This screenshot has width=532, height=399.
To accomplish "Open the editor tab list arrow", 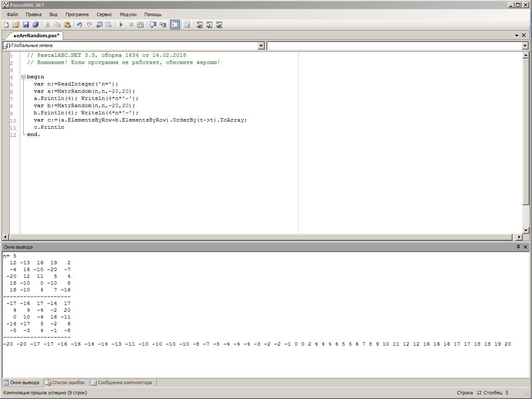I will [x=517, y=36].
